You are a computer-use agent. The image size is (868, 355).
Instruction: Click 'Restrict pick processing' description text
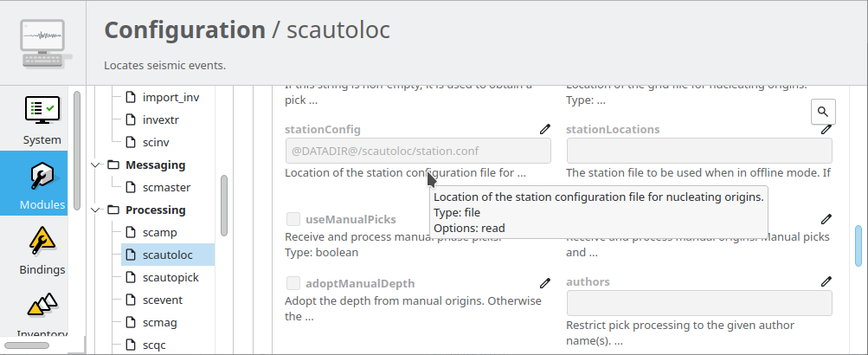point(680,332)
